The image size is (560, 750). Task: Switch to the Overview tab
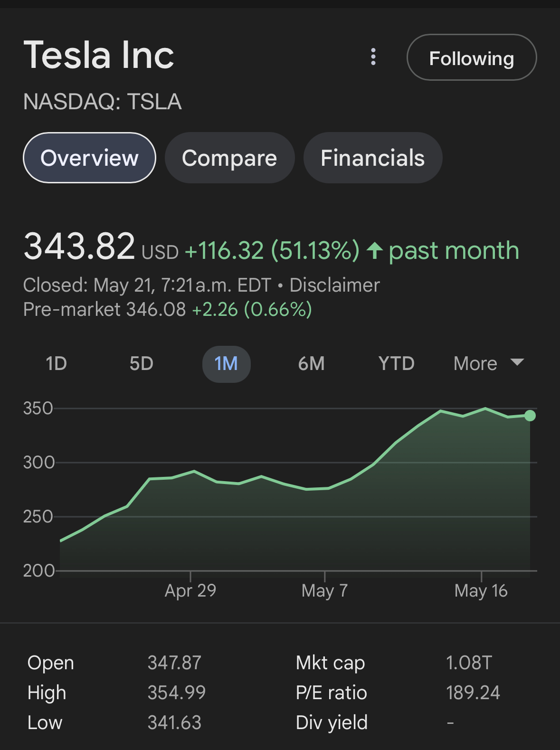point(89,158)
